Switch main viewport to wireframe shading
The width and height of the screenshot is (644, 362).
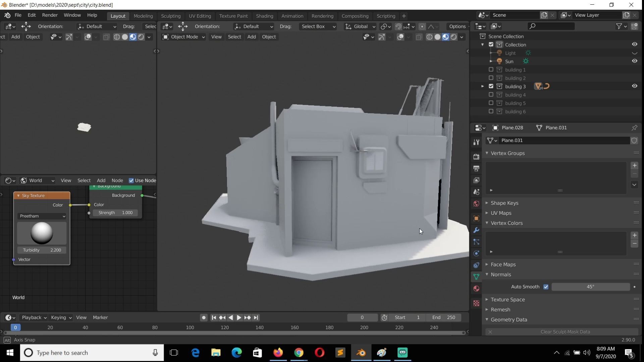(x=429, y=37)
